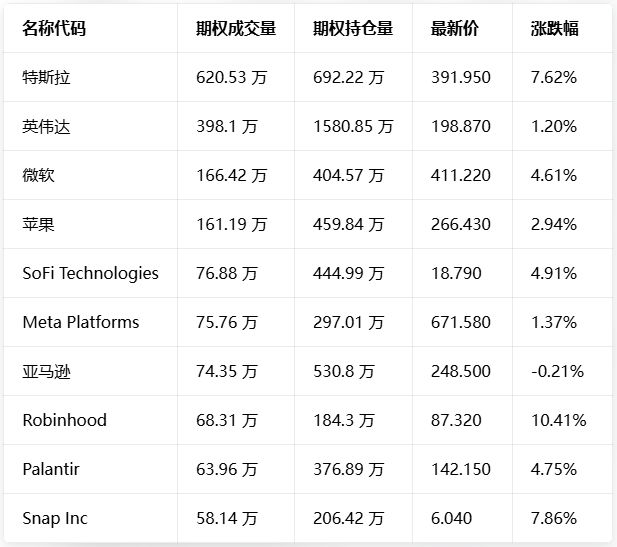Click the 亚马逊 stock name
This screenshot has width=617, height=547.
pyautogui.click(x=46, y=371)
